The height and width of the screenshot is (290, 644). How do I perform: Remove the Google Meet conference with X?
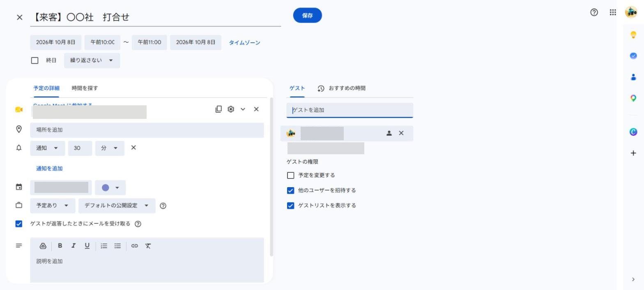(256, 109)
